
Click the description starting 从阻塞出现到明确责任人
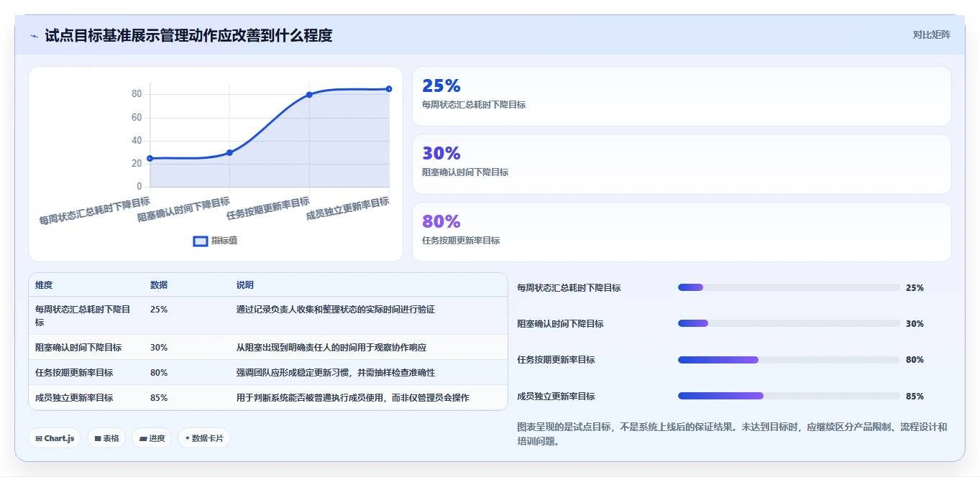331,348
